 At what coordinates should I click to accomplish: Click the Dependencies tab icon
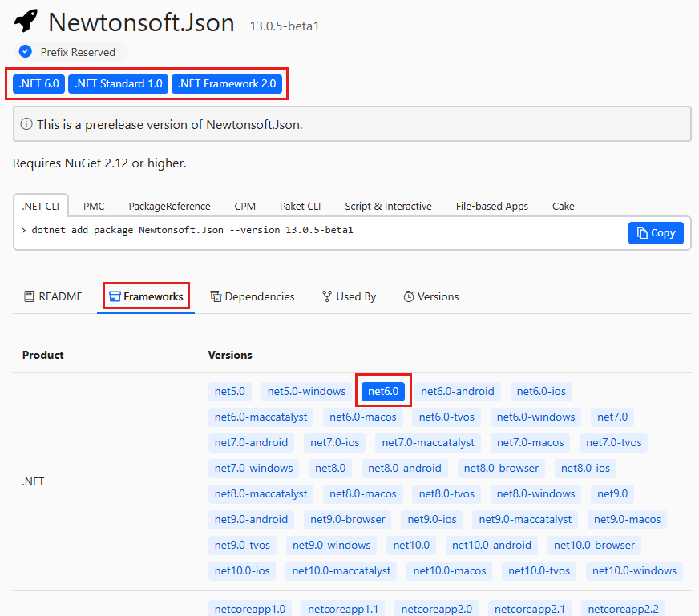pyautogui.click(x=216, y=296)
